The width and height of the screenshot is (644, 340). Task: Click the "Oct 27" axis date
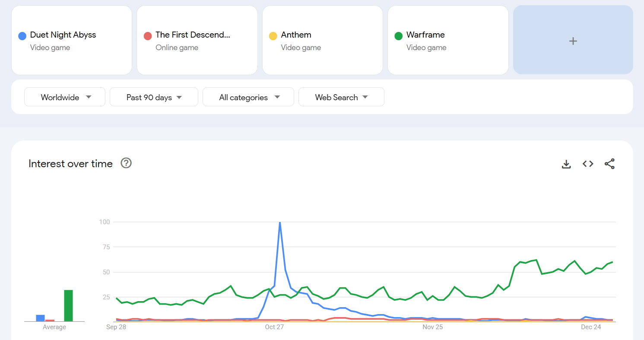(274, 327)
